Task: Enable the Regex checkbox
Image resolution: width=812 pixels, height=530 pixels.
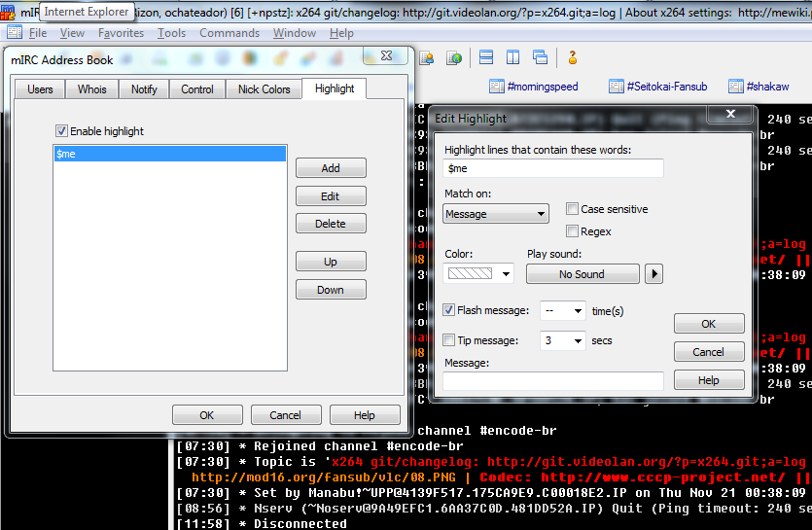Action: click(x=572, y=231)
